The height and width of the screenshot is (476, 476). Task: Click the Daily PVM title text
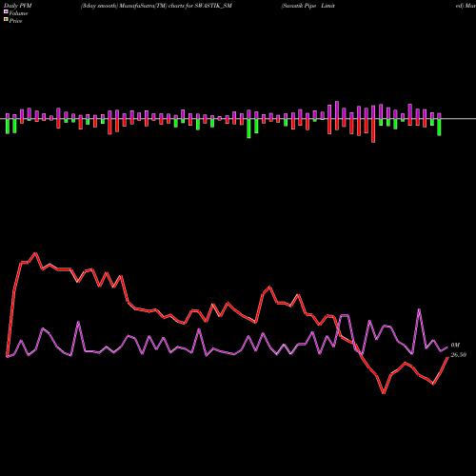pyautogui.click(x=18, y=6)
